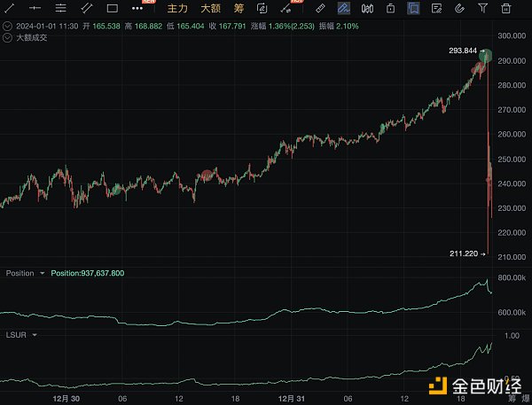Collapse the OHLC info row chevron
The image size is (532, 405).
6,25
